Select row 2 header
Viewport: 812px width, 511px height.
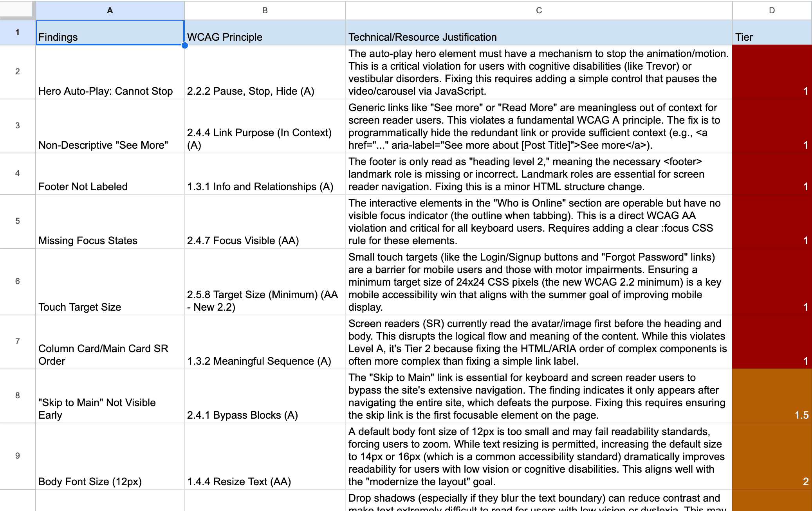point(17,72)
